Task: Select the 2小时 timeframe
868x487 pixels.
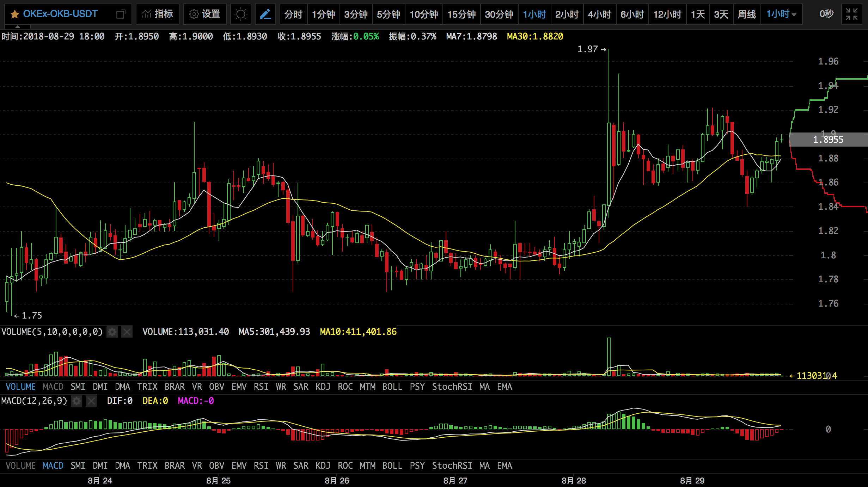Action: point(567,14)
